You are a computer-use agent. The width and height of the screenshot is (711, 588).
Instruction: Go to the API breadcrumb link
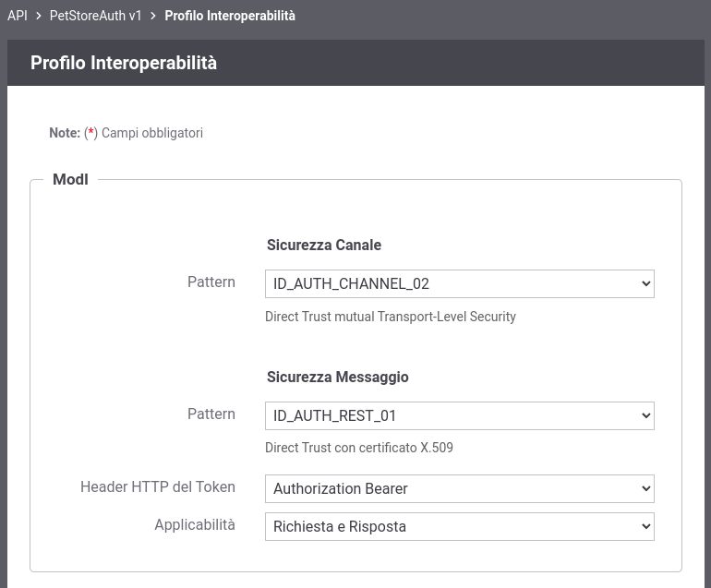[18, 16]
